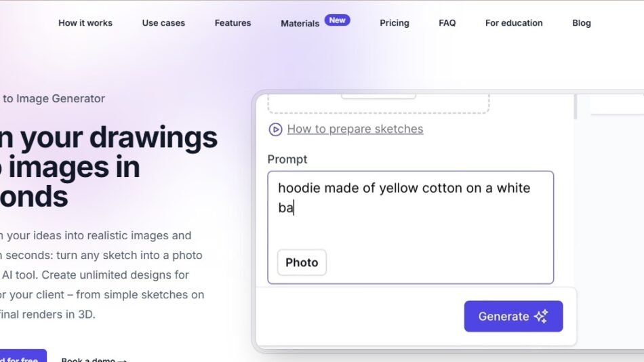Click the New badge next to Materials
644x362 pixels.
click(x=337, y=20)
